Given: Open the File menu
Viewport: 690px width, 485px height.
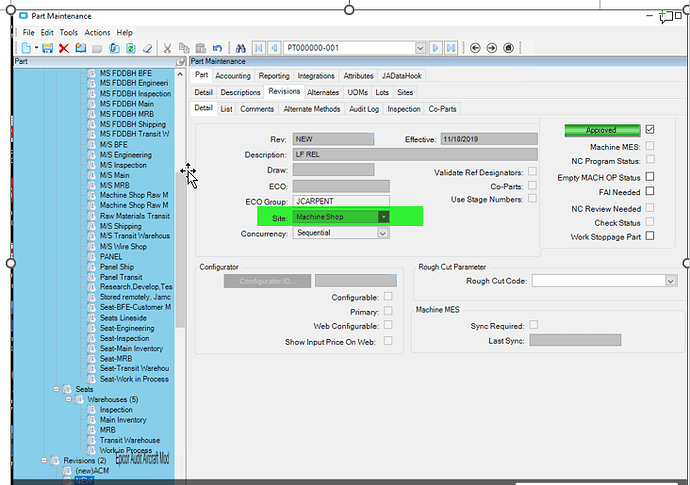Looking at the screenshot, I should click(x=29, y=33).
